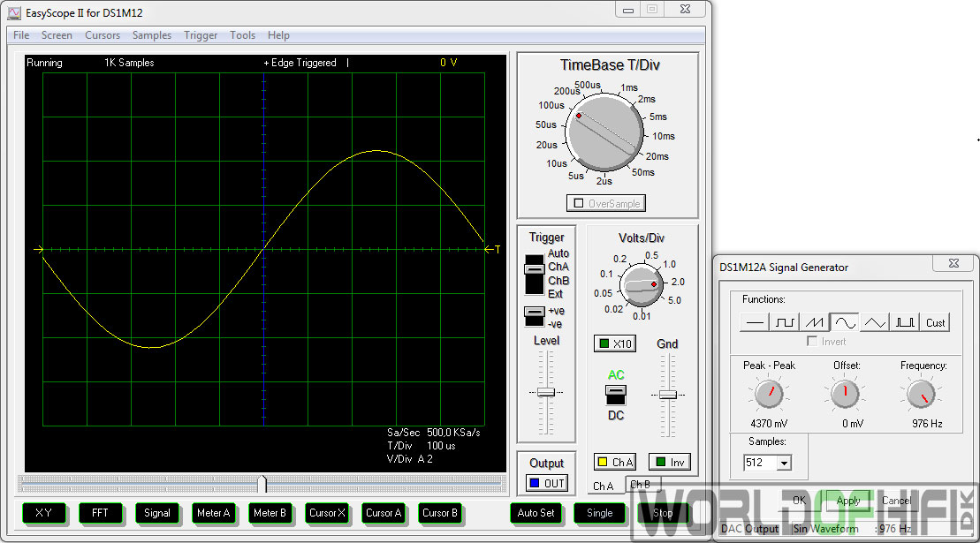
Task: Click Cancel in Signal Generator dialog
Action: coord(896,501)
